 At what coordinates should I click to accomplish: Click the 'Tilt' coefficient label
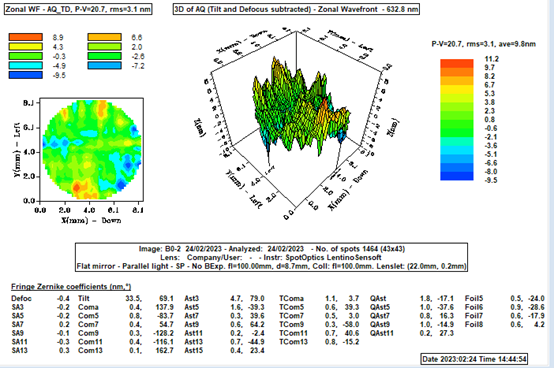tap(84, 299)
